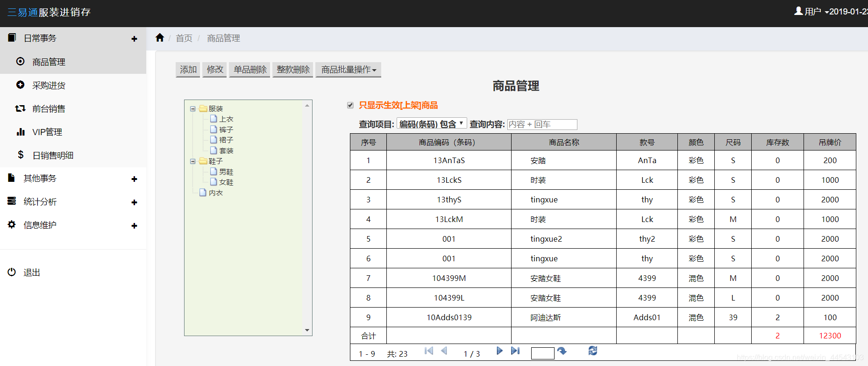
Task: Click the 三易通服装进销存 brand link
Action: 49,12
